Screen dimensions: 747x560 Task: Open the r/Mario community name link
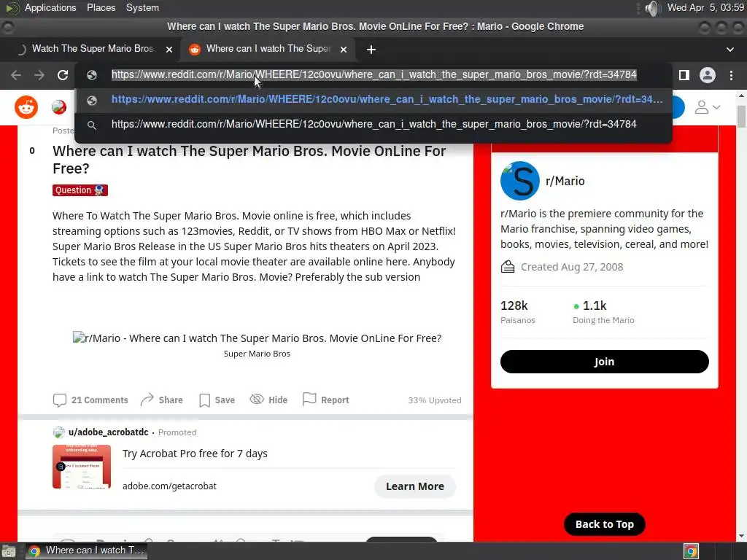[565, 181]
